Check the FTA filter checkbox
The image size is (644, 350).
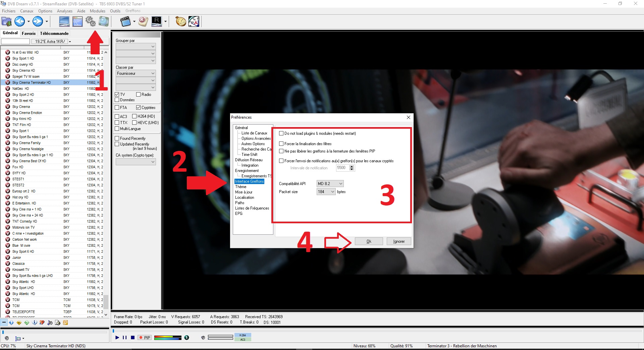[x=117, y=108]
